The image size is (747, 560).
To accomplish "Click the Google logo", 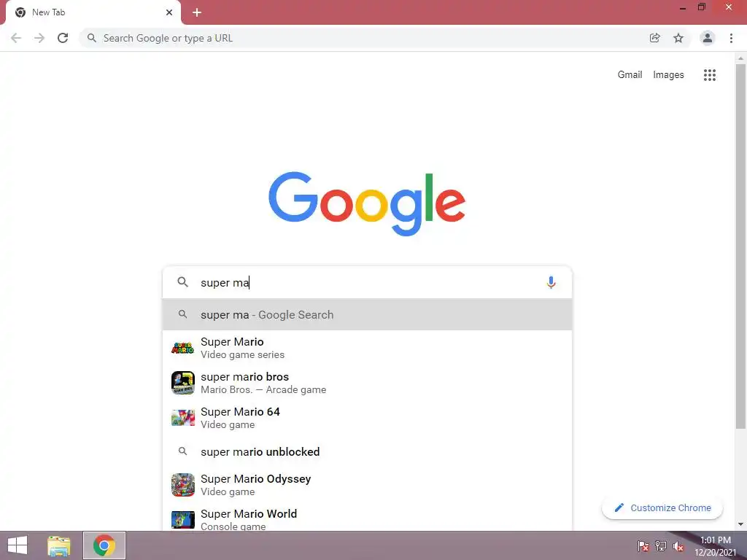I will tap(367, 204).
